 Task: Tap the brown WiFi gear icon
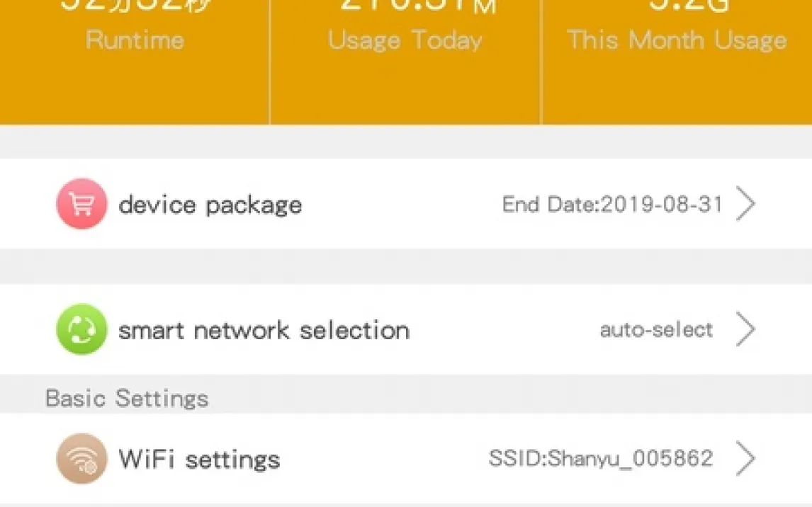[x=81, y=459]
